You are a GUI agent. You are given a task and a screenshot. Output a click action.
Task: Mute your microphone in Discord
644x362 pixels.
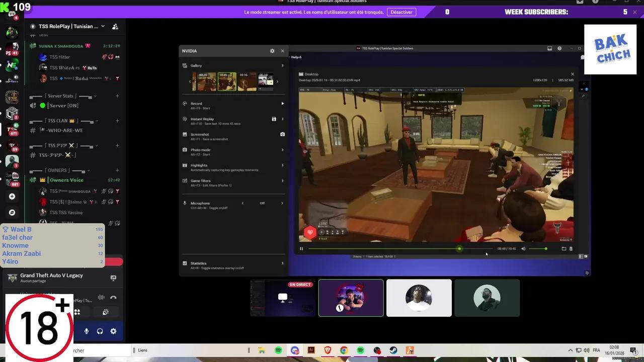[x=86, y=331]
